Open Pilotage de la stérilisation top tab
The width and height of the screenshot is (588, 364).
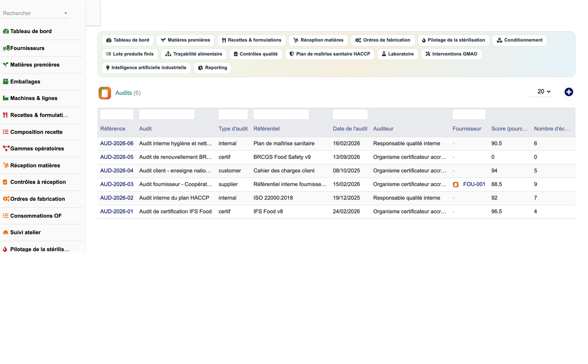tap(454, 40)
